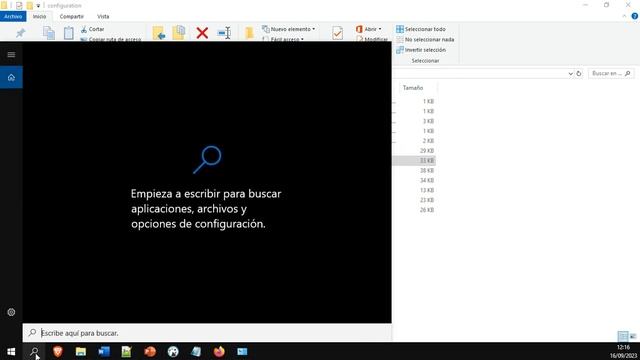640x360 pixels.
Task: Switch Explorer to details view icon
Action: (x=623, y=336)
